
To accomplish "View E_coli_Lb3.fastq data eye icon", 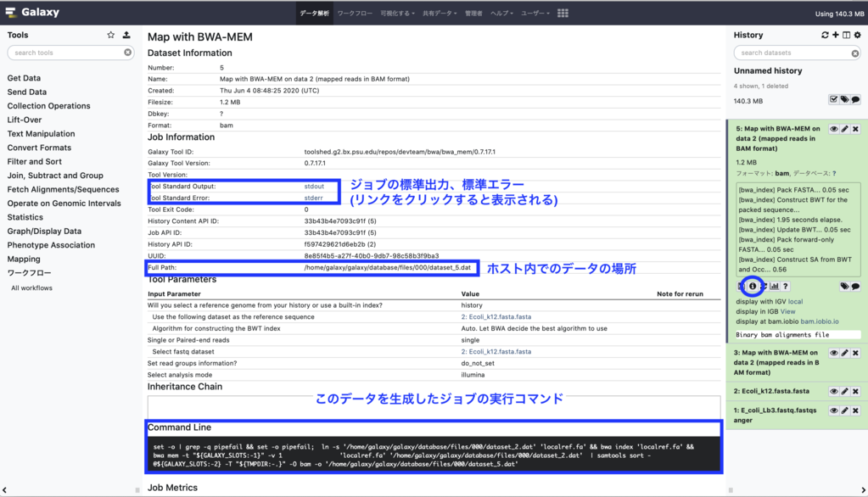I will [x=834, y=410].
